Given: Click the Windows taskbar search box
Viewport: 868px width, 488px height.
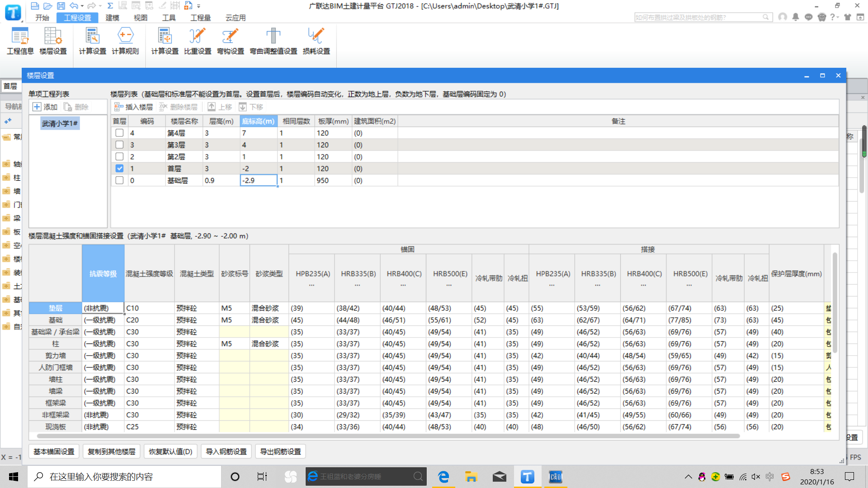Looking at the screenshot, I should pyautogui.click(x=124, y=477).
